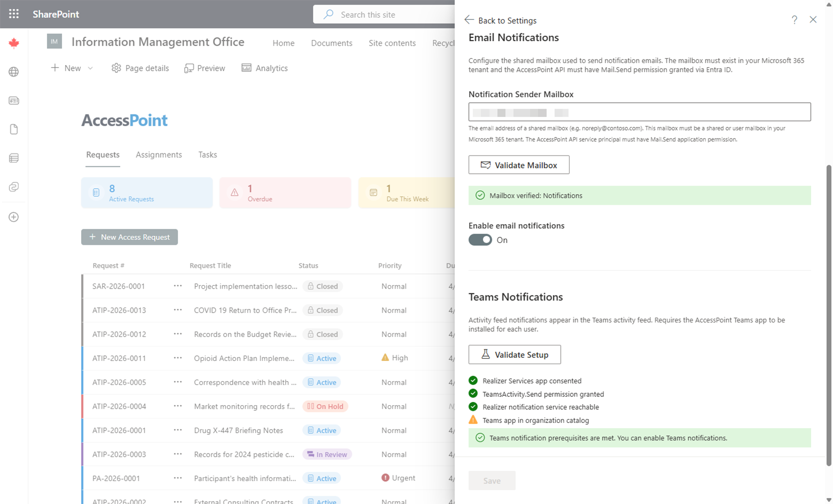833x504 pixels.
Task: Expand the New dropdown chevron
Action: (90, 68)
